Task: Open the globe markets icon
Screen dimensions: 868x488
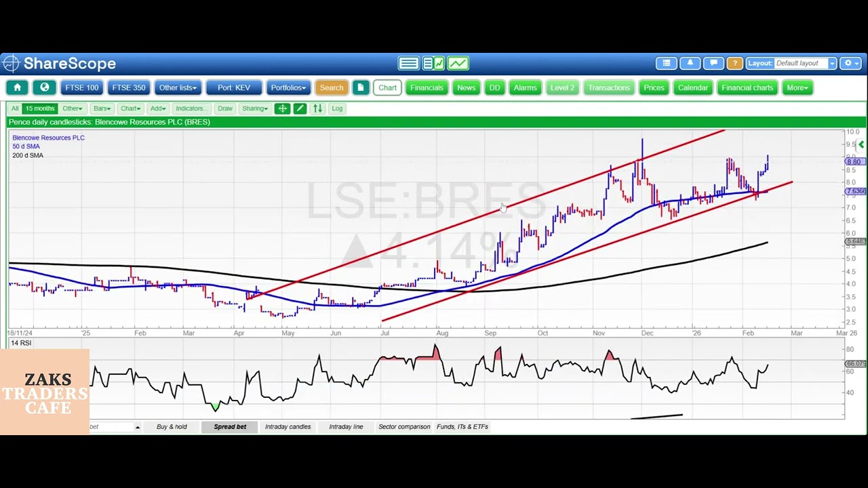Action: click(45, 87)
